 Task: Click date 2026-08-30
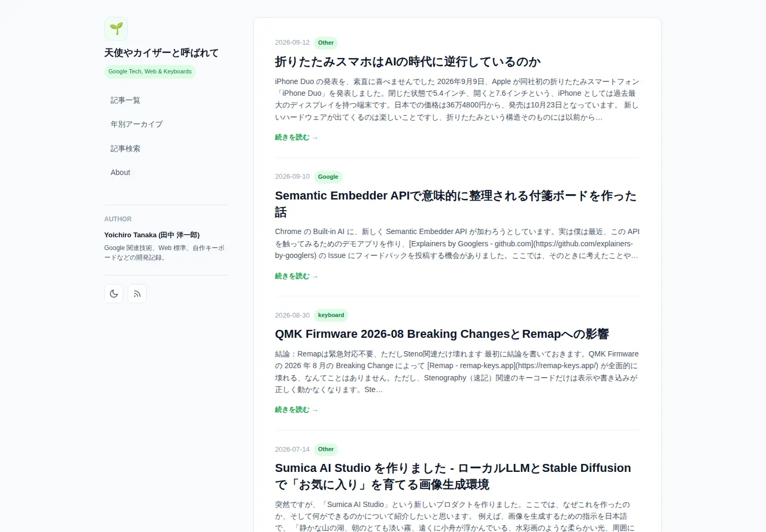point(292,315)
